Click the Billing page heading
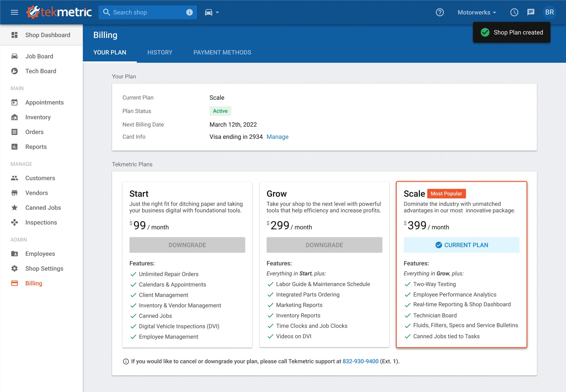 coord(105,35)
